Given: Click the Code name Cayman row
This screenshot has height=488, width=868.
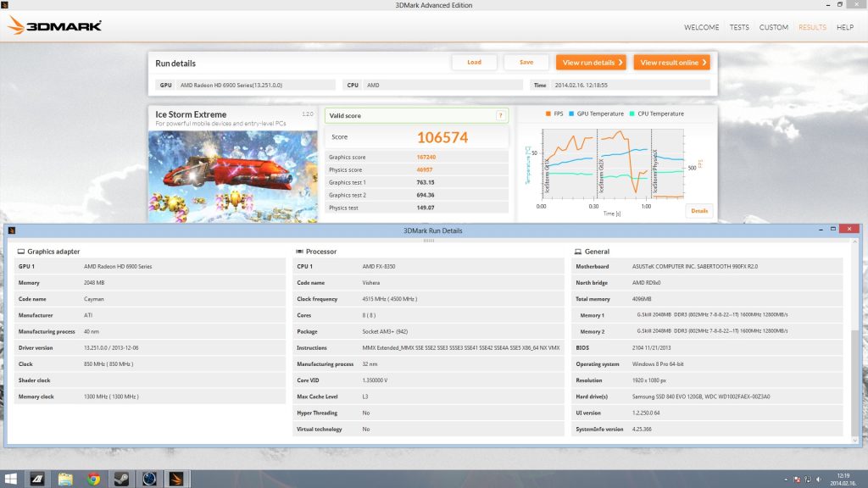Looking at the screenshot, I should click(x=149, y=299).
